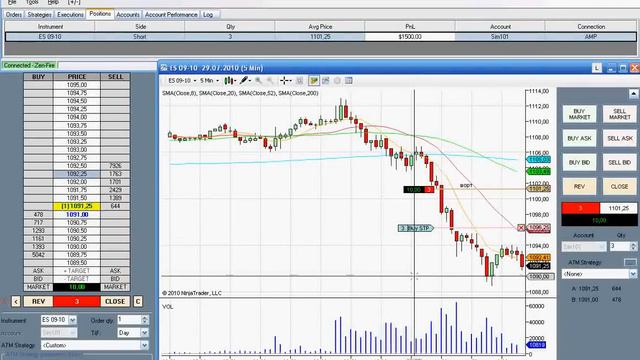Open the Chart Trader Account dropdown
640x360 pixels.
[x=602, y=247]
